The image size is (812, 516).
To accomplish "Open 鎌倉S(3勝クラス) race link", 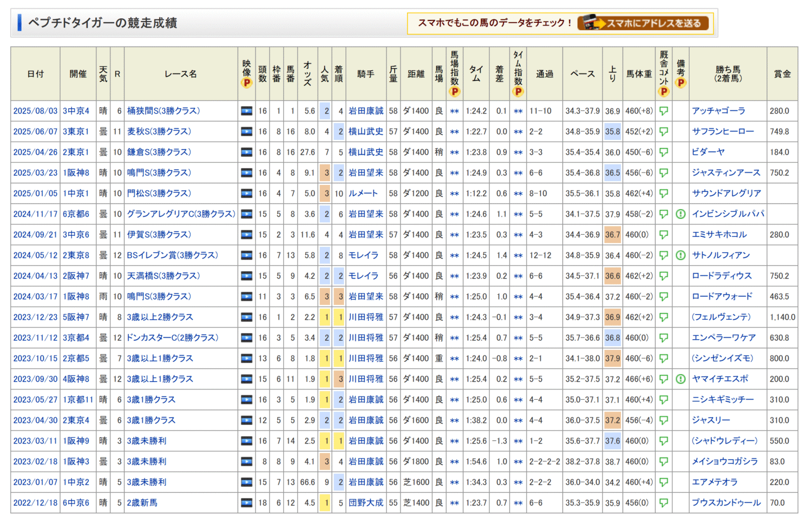I will click(x=159, y=152).
